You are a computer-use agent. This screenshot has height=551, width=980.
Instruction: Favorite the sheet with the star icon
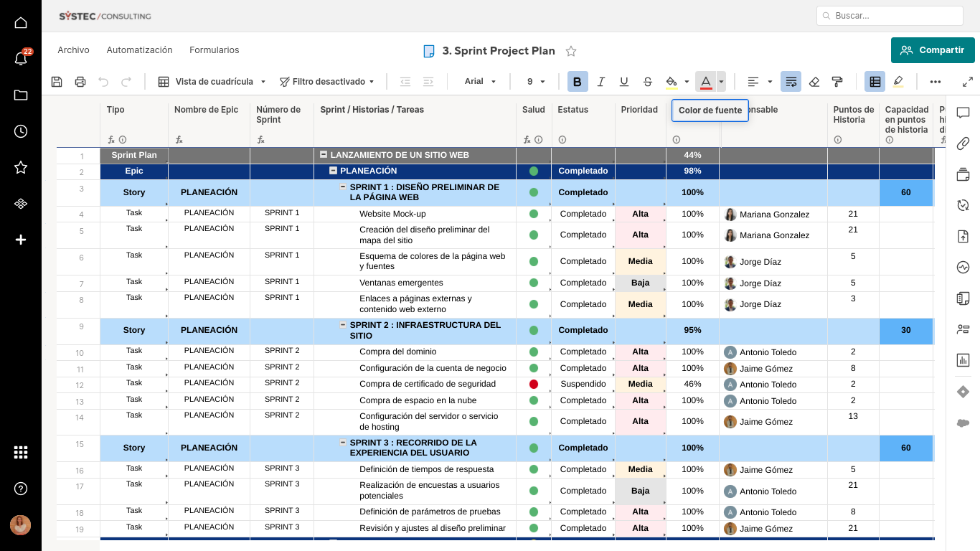571,51
